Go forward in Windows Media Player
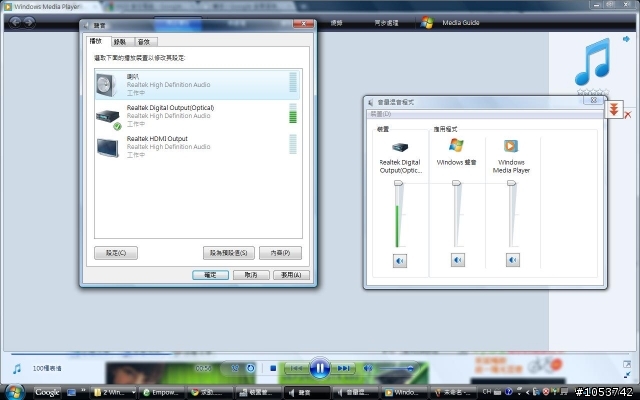 pos(29,22)
